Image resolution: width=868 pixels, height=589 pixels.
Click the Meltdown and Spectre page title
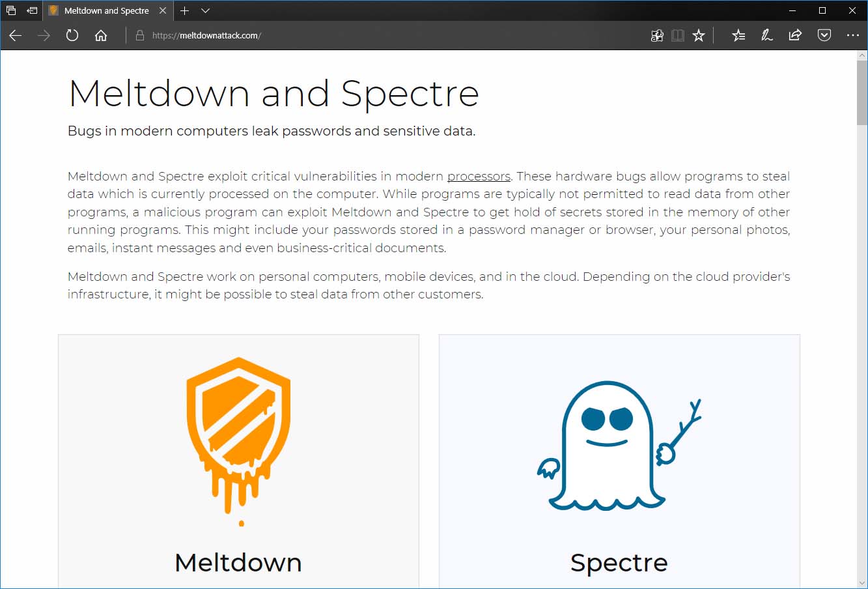click(273, 93)
